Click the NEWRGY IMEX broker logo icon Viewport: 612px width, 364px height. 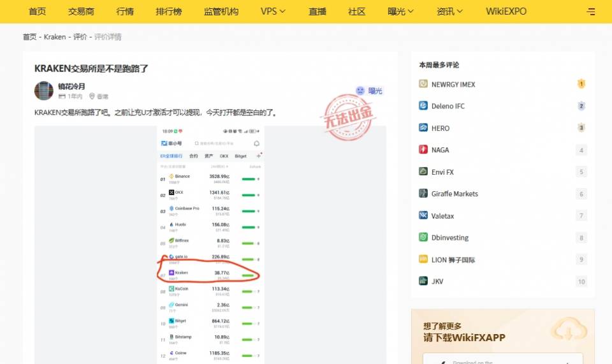(423, 84)
